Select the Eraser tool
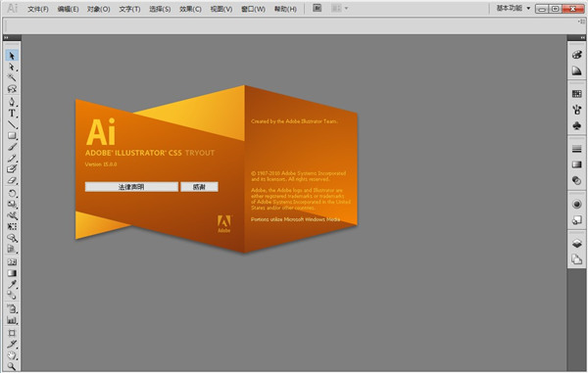The width and height of the screenshot is (588, 373). (x=12, y=180)
